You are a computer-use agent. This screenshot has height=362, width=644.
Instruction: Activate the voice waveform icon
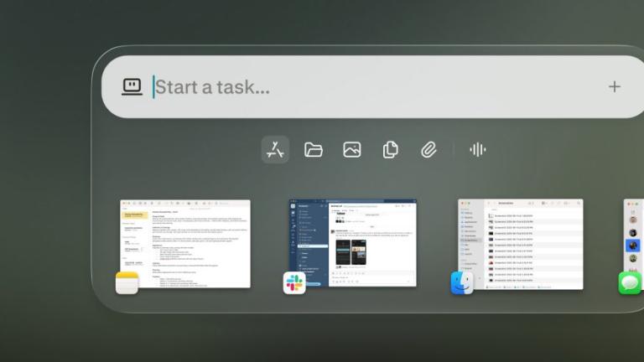coord(478,150)
